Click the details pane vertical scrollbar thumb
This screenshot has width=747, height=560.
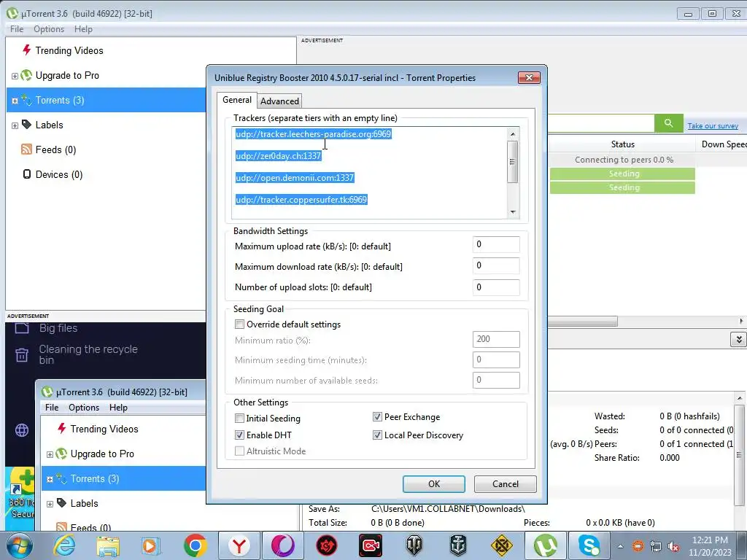tap(740, 454)
